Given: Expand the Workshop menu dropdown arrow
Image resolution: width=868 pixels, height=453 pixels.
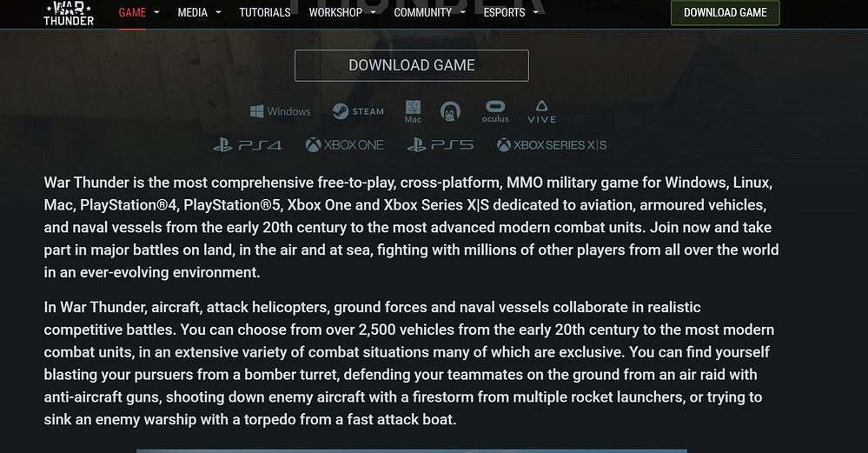Looking at the screenshot, I should (x=373, y=12).
